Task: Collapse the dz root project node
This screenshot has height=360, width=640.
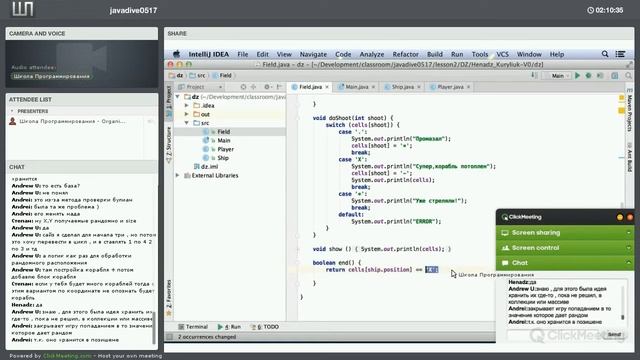Action: (x=178, y=97)
